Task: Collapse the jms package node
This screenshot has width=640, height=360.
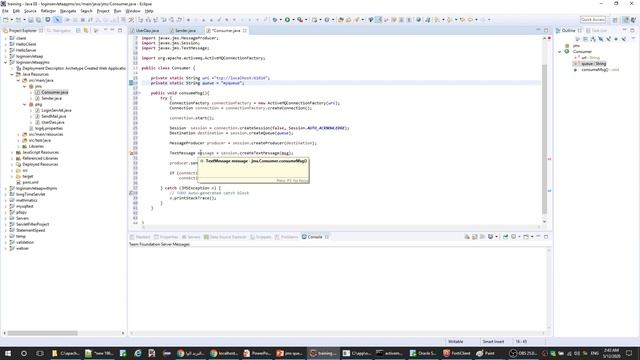Action: [24, 87]
